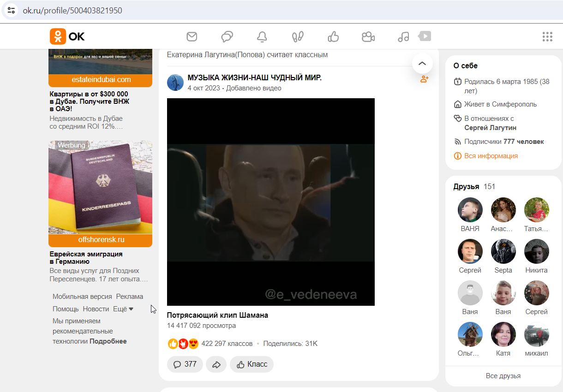563x392 pixels.
Task: Open friend Татья… avatar
Action: (537, 210)
